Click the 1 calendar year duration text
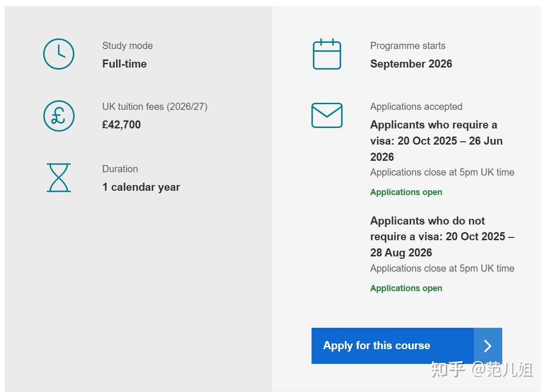The width and height of the screenshot is (547, 392). [x=141, y=187]
